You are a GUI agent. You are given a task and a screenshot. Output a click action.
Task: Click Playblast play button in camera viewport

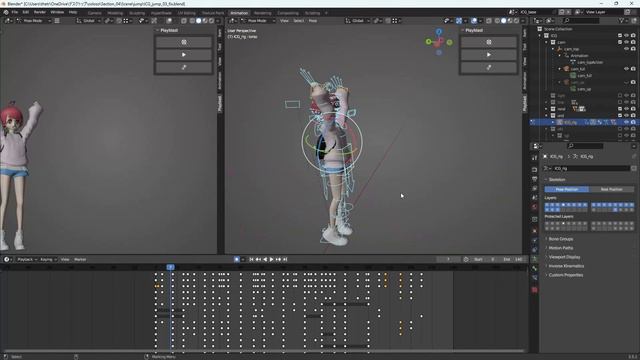click(184, 55)
